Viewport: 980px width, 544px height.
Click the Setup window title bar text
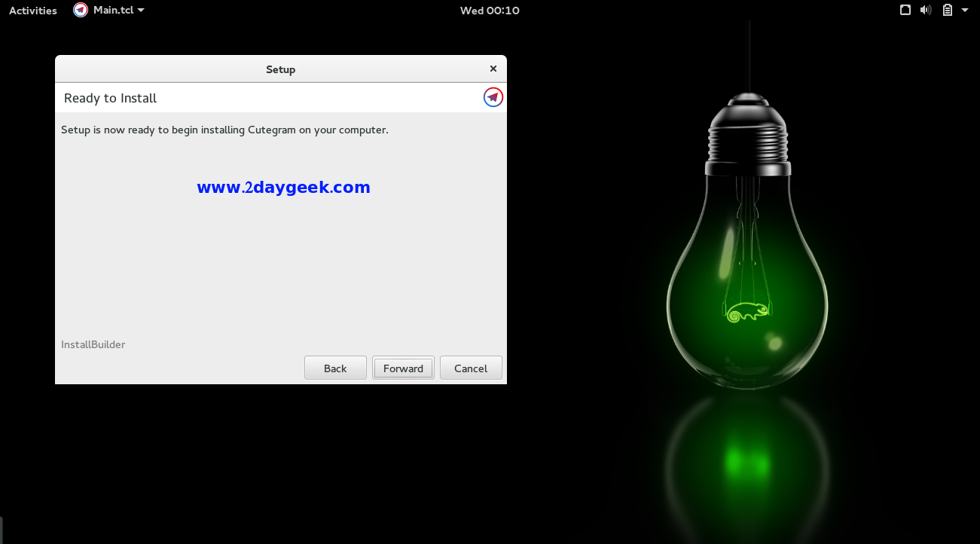[x=280, y=69]
